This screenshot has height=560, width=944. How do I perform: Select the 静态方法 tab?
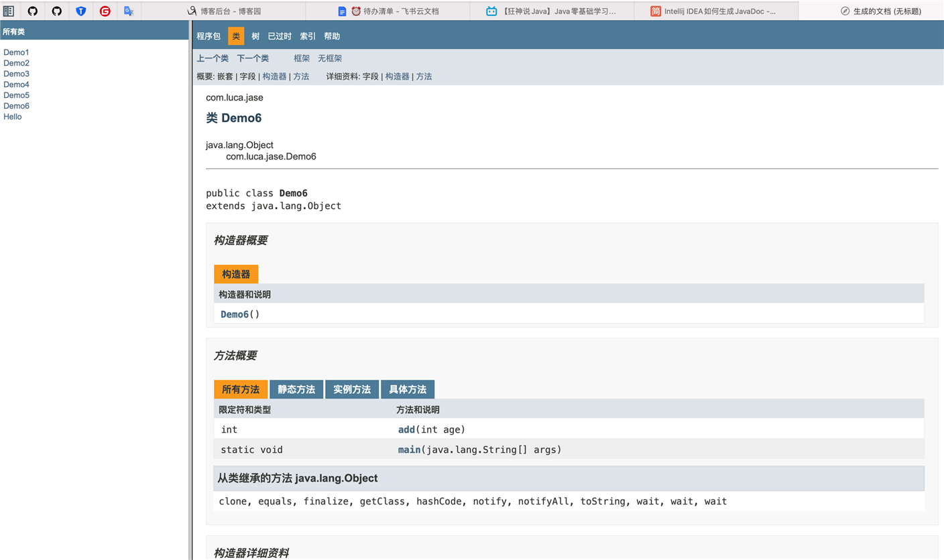click(296, 389)
